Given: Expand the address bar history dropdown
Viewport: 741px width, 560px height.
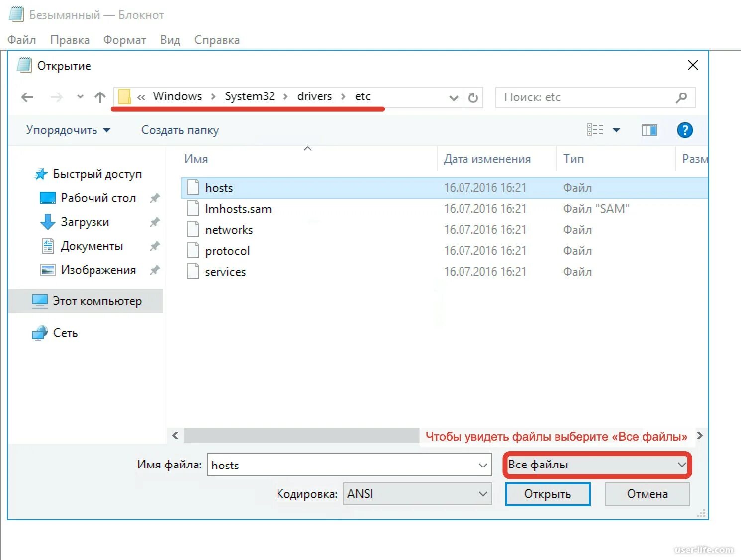Looking at the screenshot, I should tap(453, 98).
